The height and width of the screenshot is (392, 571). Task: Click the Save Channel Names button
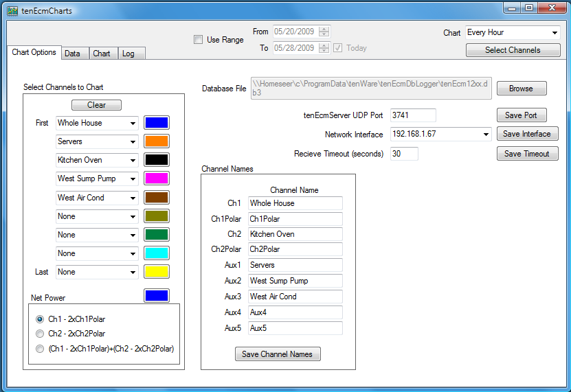(278, 354)
